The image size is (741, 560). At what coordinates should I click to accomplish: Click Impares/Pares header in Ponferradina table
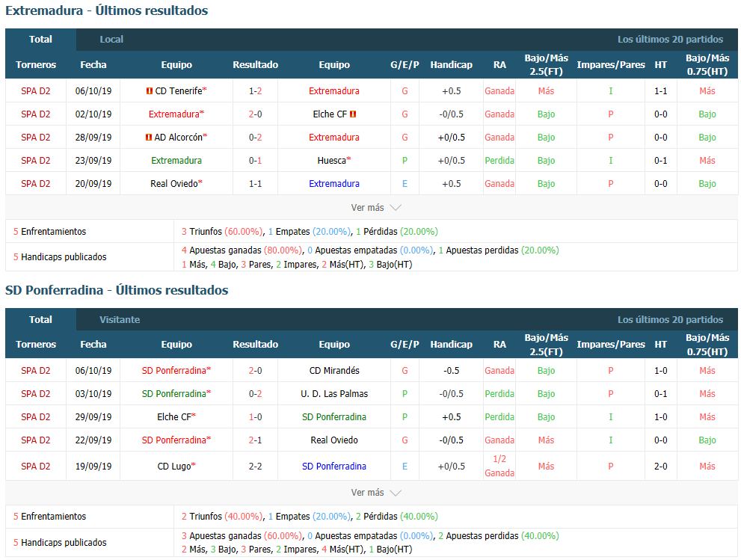611,345
